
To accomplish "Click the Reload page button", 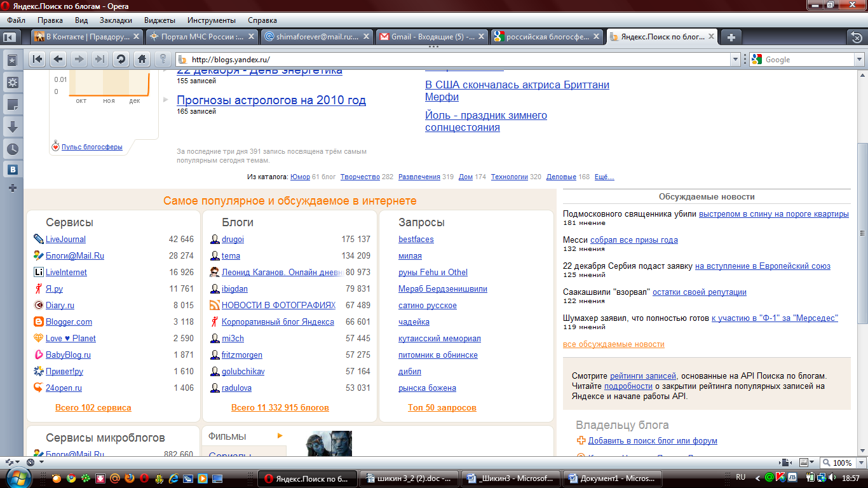I will 121,59.
